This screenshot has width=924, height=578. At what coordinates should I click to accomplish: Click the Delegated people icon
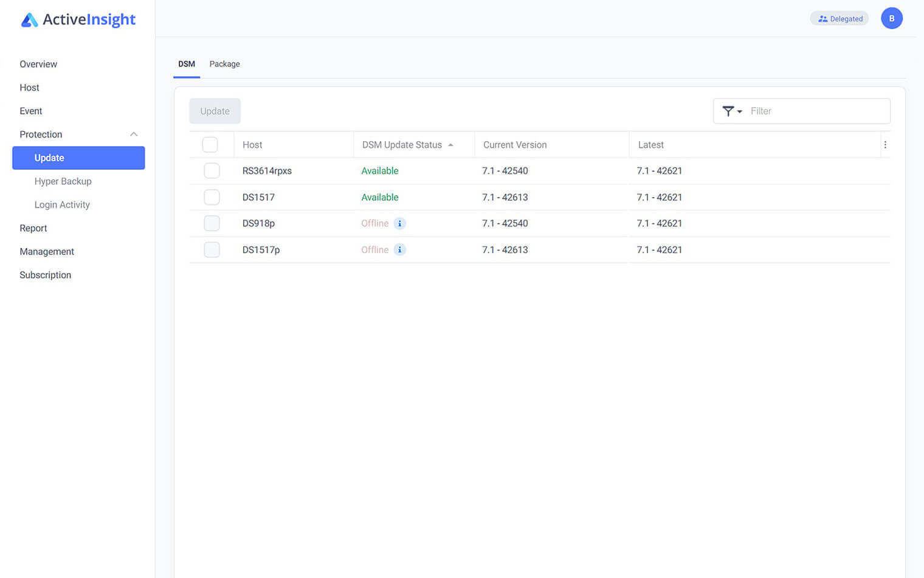[x=824, y=18]
